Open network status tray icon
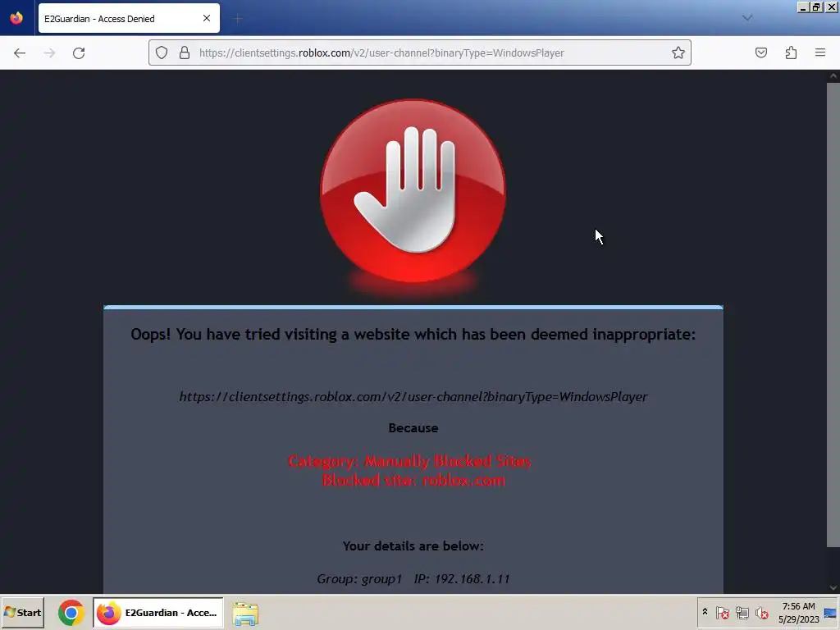 point(742,613)
